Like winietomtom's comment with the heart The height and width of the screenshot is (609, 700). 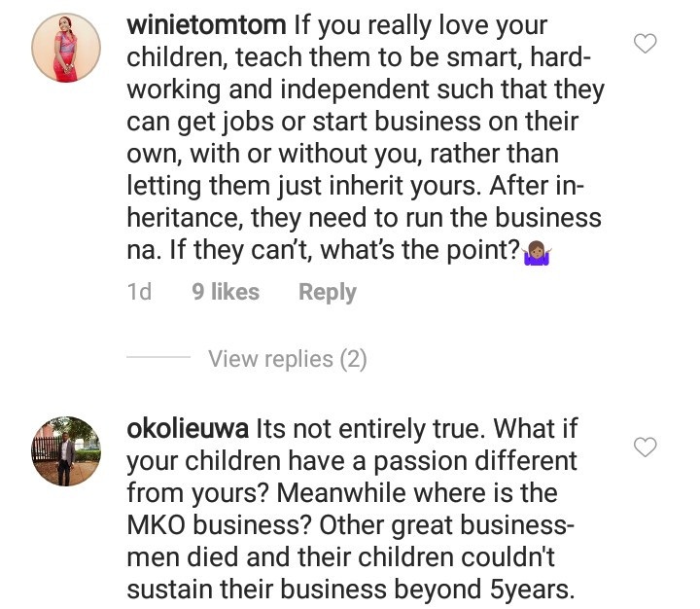pyautogui.click(x=646, y=43)
